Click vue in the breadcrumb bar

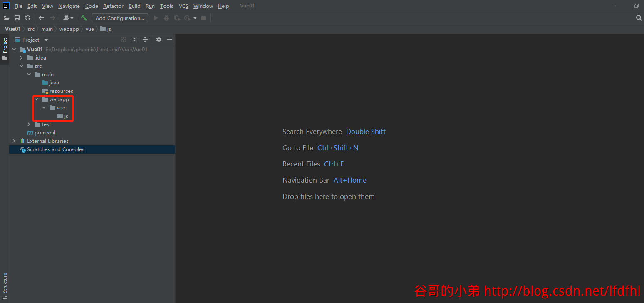90,29
